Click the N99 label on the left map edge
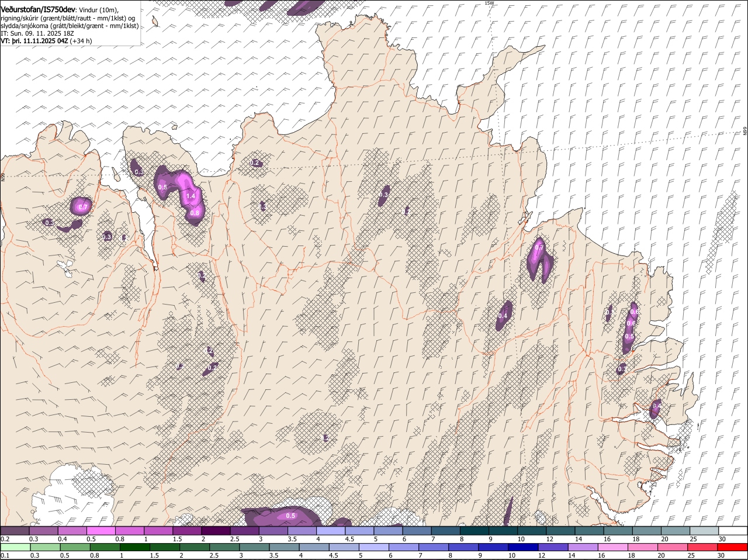The width and height of the screenshot is (748, 560). pyautogui.click(x=3, y=177)
